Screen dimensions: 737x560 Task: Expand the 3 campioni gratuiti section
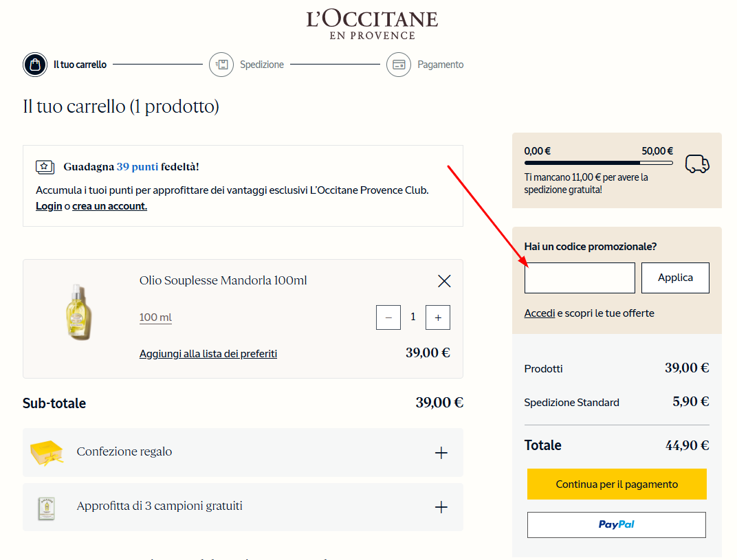point(441,506)
